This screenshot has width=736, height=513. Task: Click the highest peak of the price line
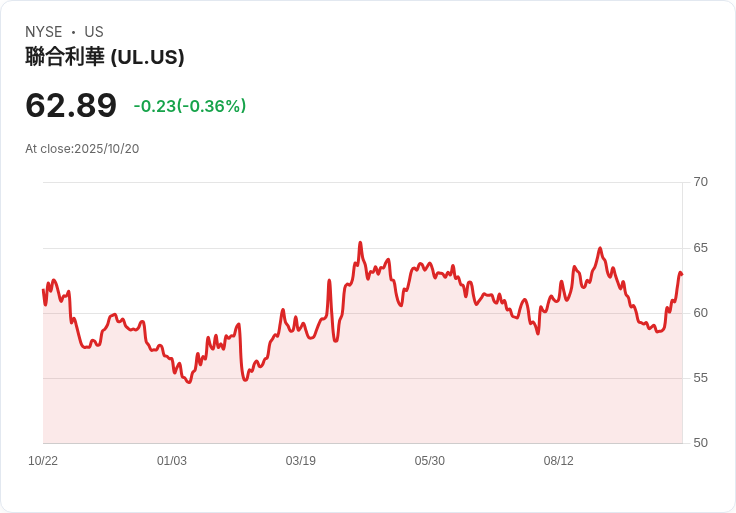360,243
